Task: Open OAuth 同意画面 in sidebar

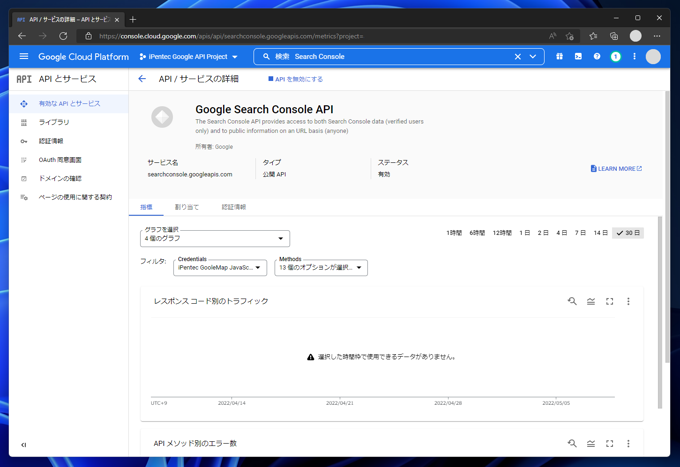Action: coord(69,160)
